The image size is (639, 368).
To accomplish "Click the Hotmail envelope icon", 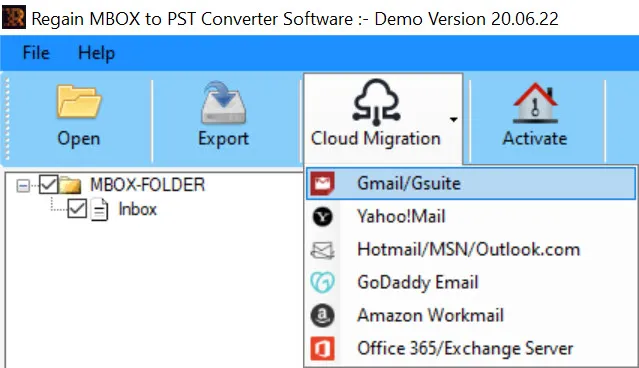I will point(322,250).
